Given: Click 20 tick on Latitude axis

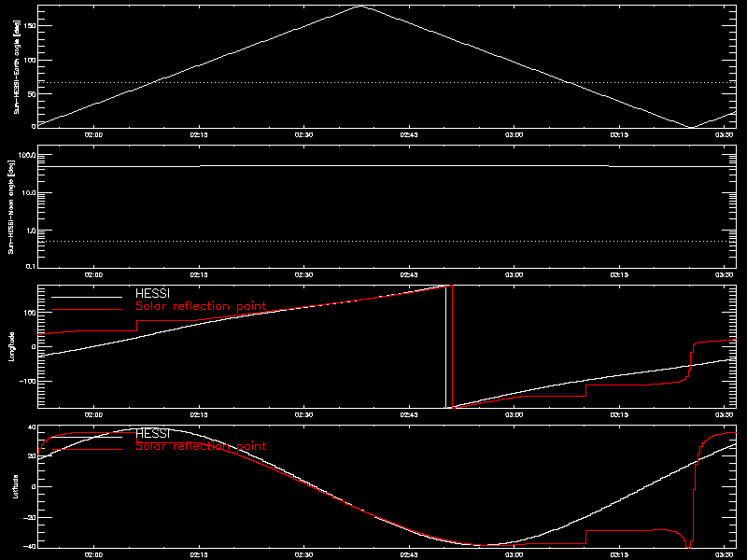Looking at the screenshot, I should tap(32, 456).
